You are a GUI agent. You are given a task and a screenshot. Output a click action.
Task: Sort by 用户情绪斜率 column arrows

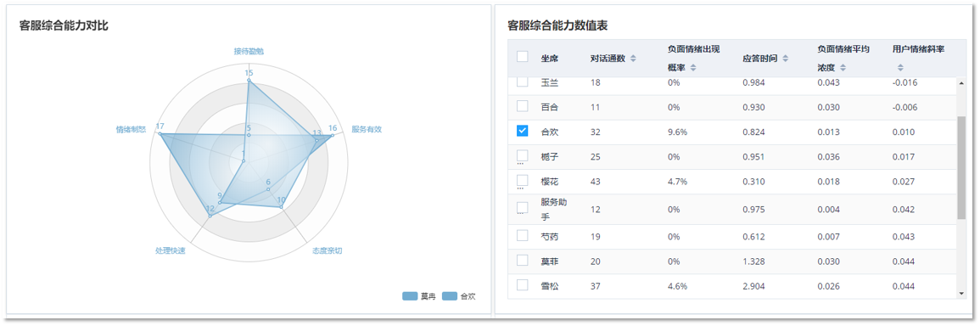900,68
